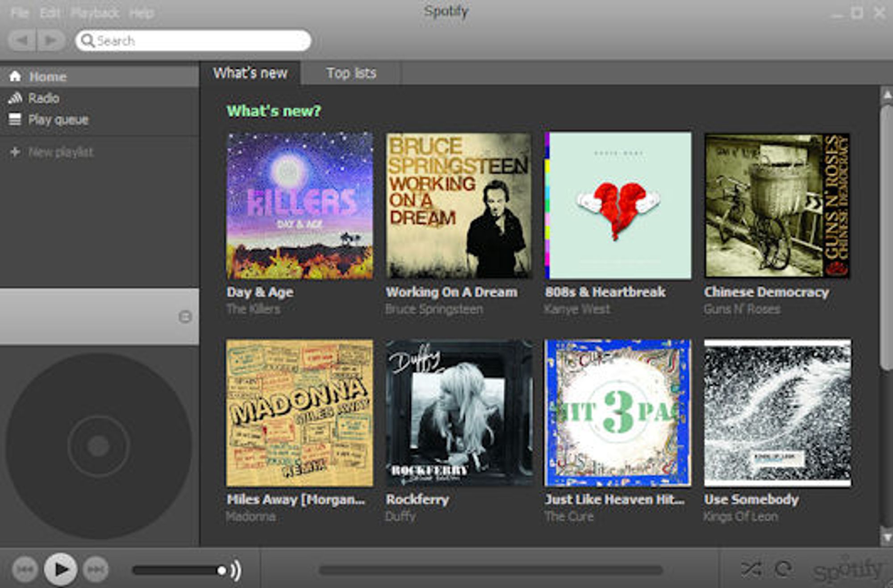
Task: Click the Day & Age title link
Action: [x=260, y=292]
